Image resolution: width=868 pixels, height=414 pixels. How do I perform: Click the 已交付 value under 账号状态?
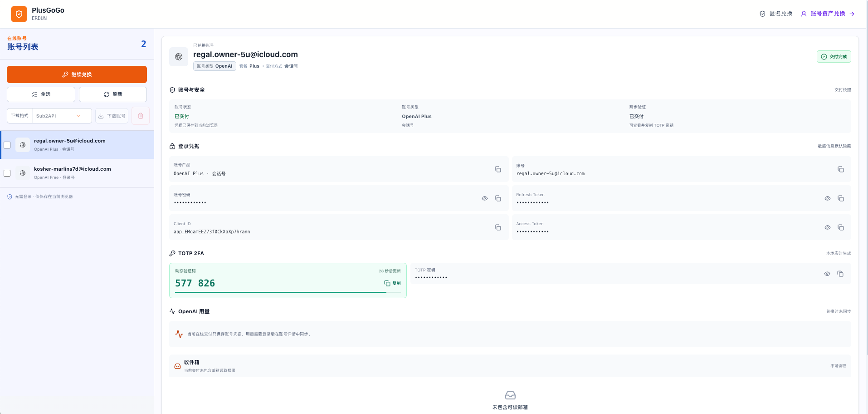[182, 117]
